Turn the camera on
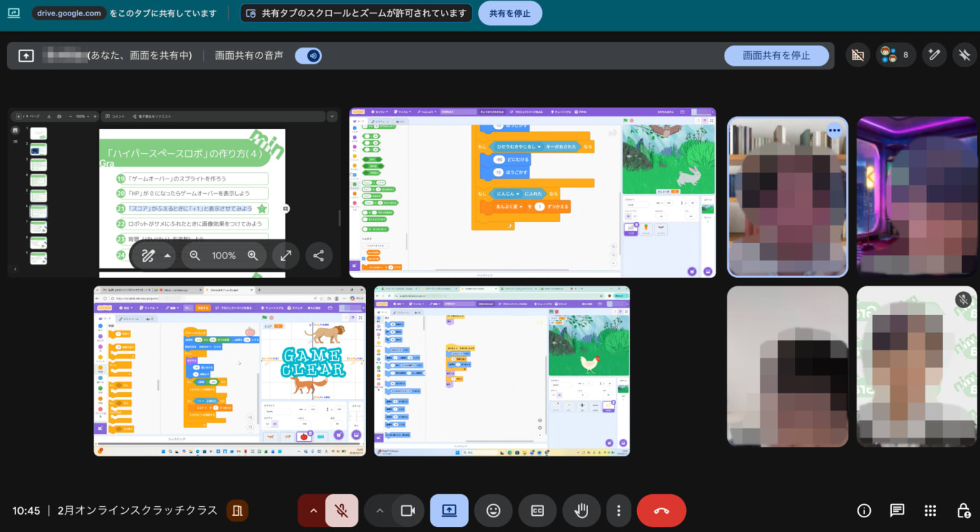The height and width of the screenshot is (532, 980). [x=407, y=510]
